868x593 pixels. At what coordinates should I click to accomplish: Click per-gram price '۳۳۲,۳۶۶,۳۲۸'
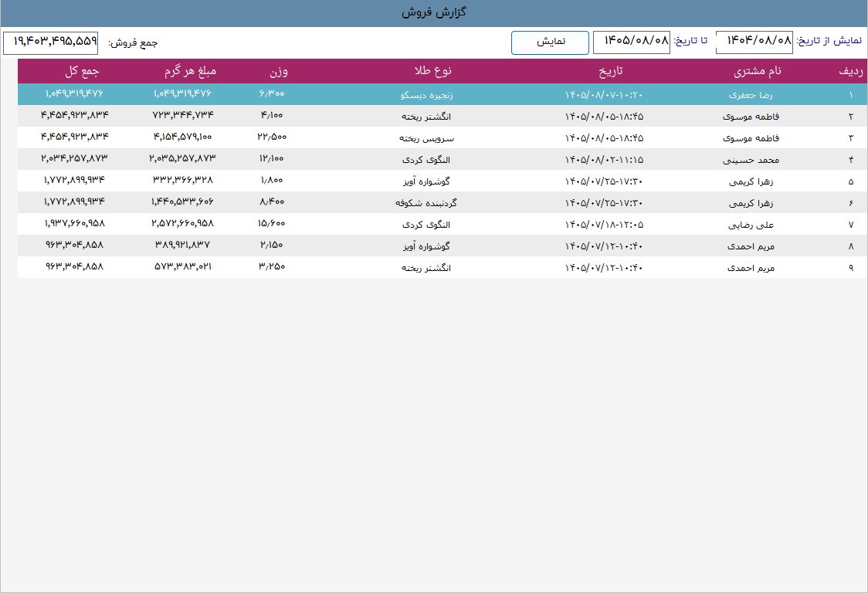[x=183, y=179]
